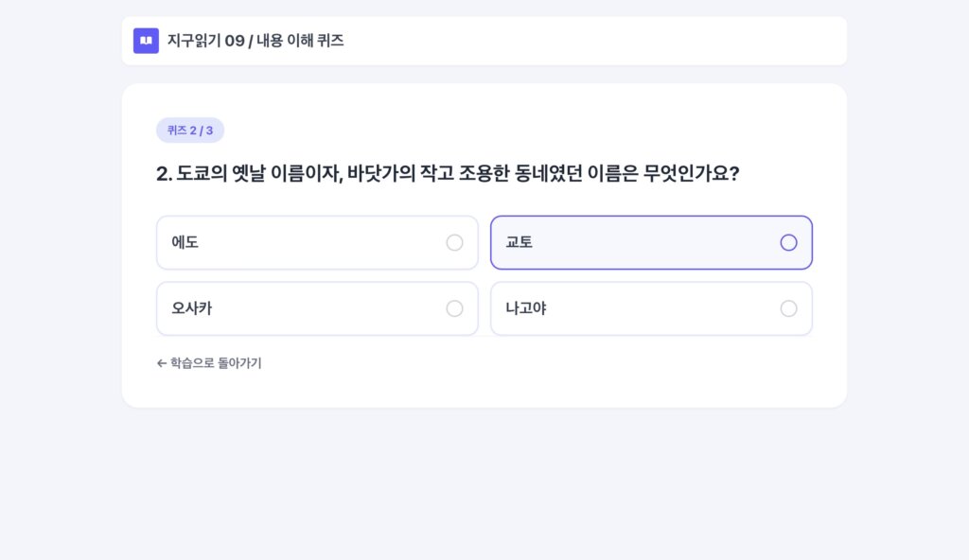Toggle the radio circle beside 오사카
Viewport: 969px width, 560px height.
454,308
